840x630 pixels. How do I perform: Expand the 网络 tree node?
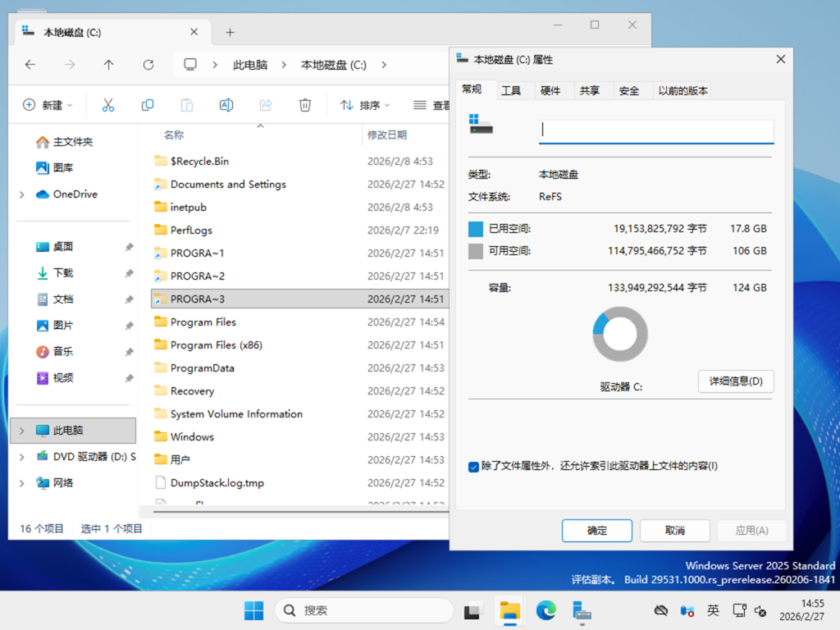coord(21,483)
